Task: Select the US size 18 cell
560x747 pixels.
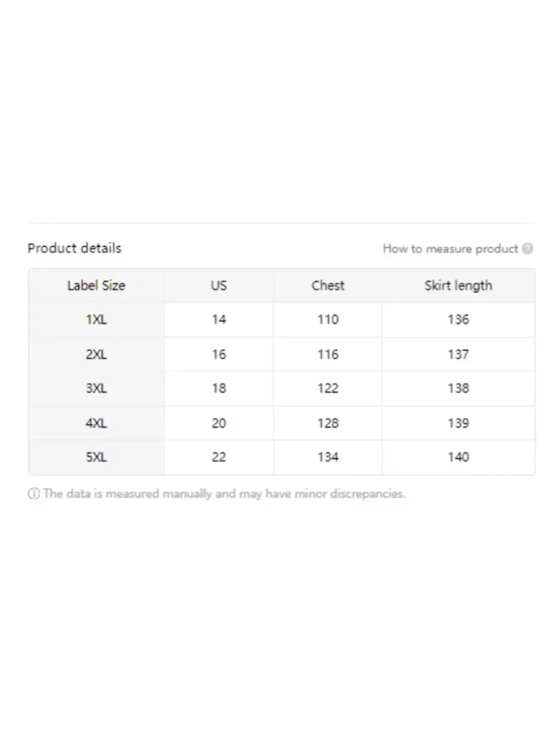Action: (219, 388)
